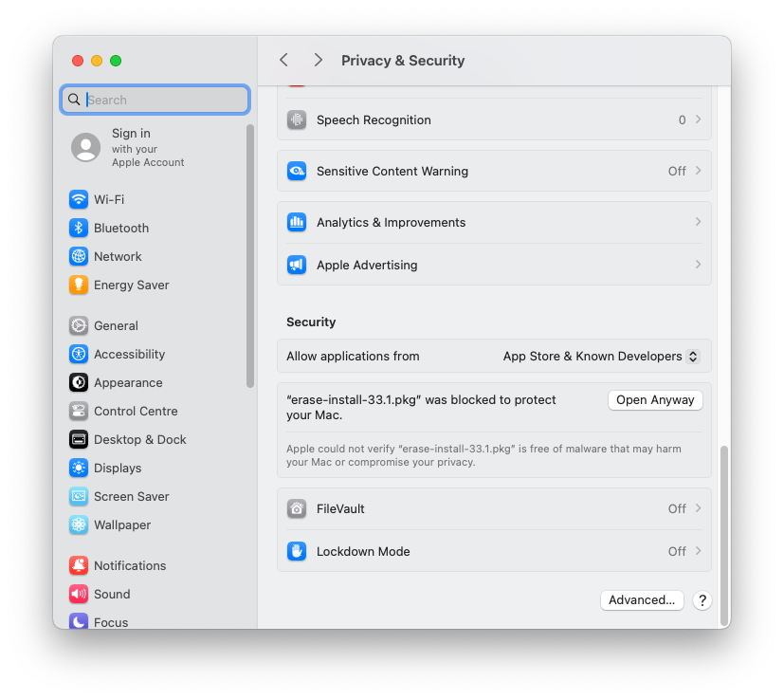Viewport: 784px width, 699px height.
Task: Open Desktop & Dock icon
Action: pyautogui.click(x=79, y=439)
